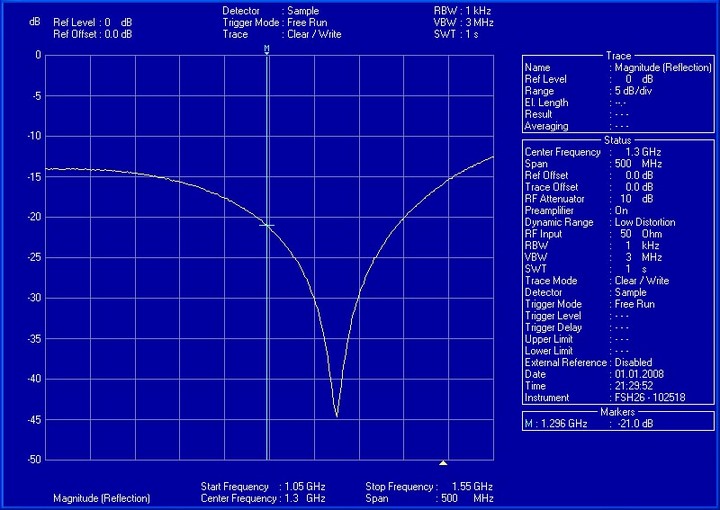The image size is (720, 510).
Task: Click the white triangle indicator below the graph
Action: 443,463
